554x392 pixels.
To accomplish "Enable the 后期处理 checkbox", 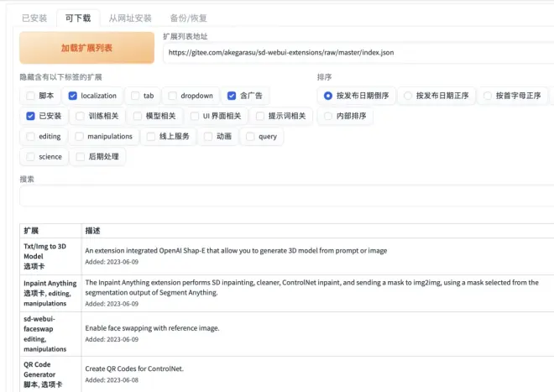I will coord(81,156).
